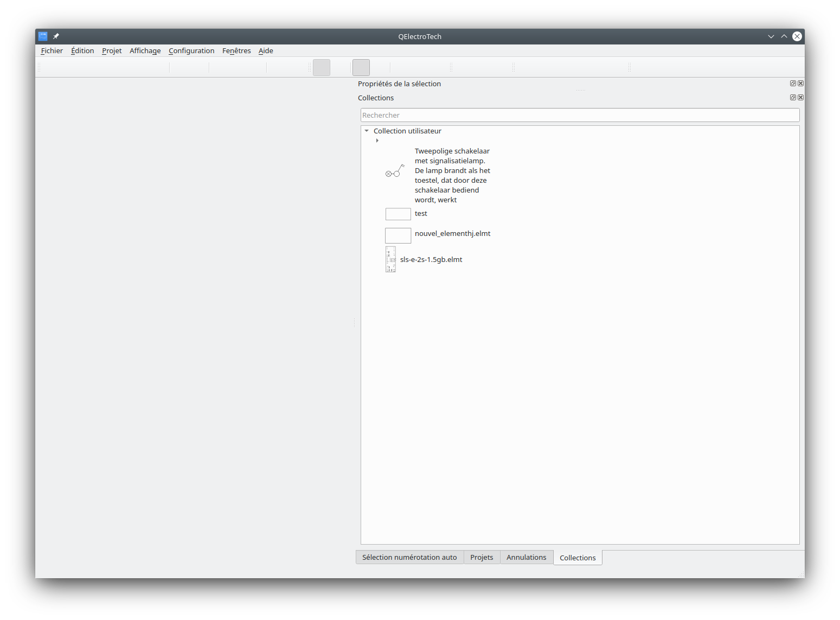Click the pin icon in the title bar
Image resolution: width=840 pixels, height=620 pixels.
tap(56, 36)
